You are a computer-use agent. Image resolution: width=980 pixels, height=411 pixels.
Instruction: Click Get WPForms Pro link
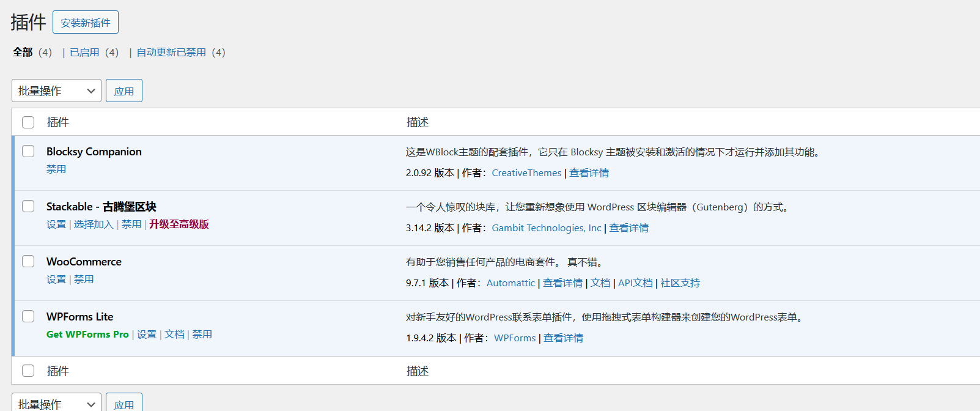87,335
